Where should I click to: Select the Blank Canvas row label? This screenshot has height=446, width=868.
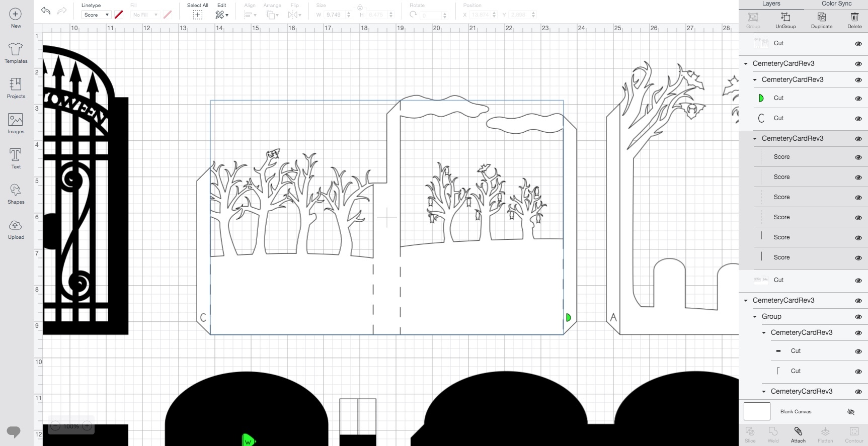coord(796,412)
